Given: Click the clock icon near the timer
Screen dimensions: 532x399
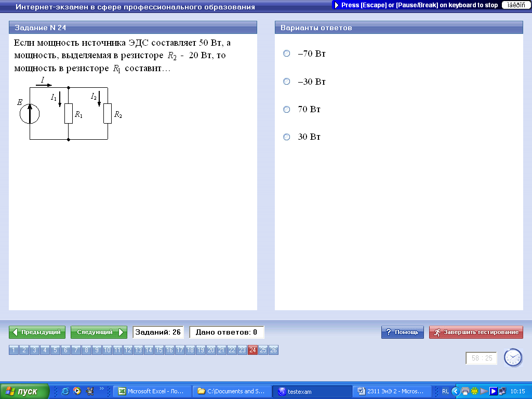Looking at the screenshot, I should tap(513, 357).
